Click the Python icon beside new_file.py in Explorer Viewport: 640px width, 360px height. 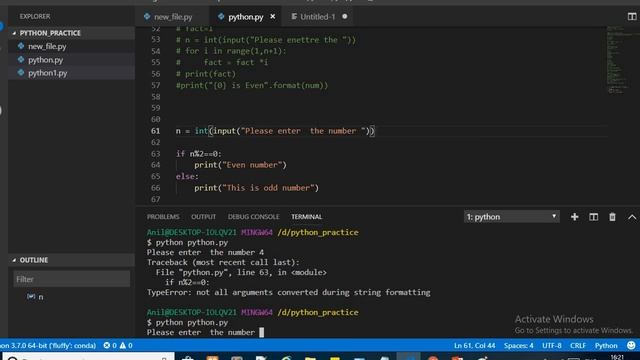coord(21,46)
